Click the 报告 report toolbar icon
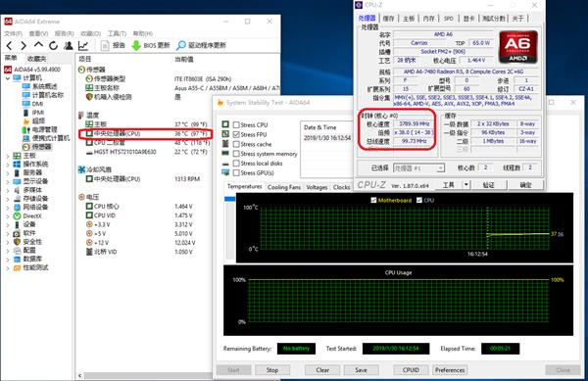588x381 pixels. coord(106,46)
